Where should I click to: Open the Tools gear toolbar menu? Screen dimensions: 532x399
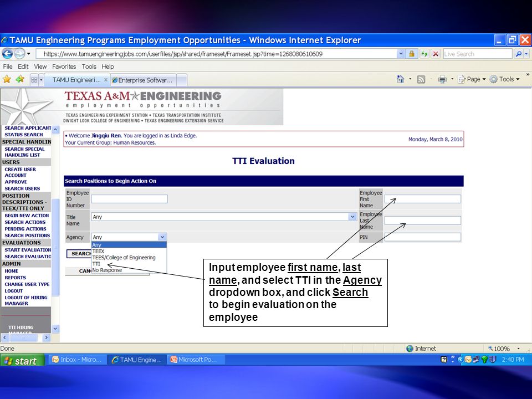pyautogui.click(x=504, y=79)
